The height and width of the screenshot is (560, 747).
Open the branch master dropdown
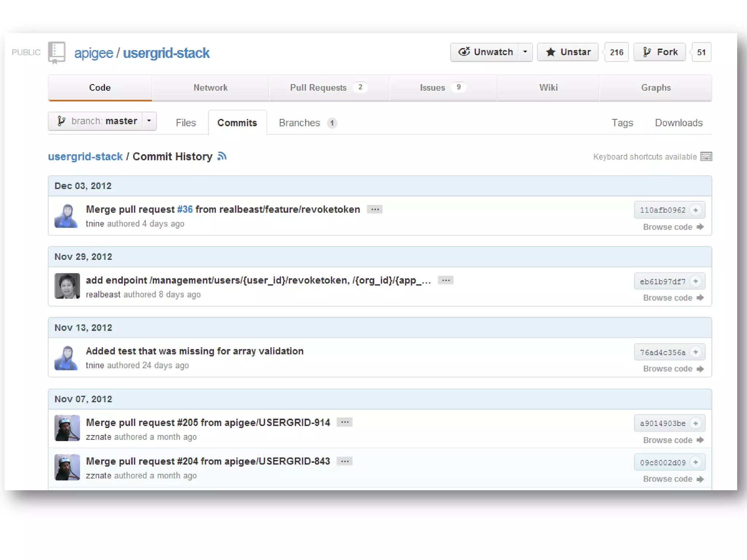[102, 121]
